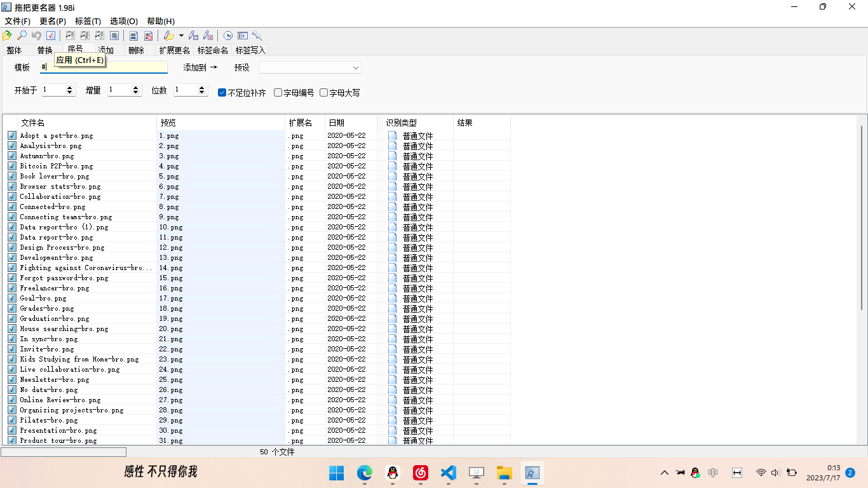The image size is (868, 488).
Task: Click the 位数 spinner arrows
Action: click(x=203, y=90)
